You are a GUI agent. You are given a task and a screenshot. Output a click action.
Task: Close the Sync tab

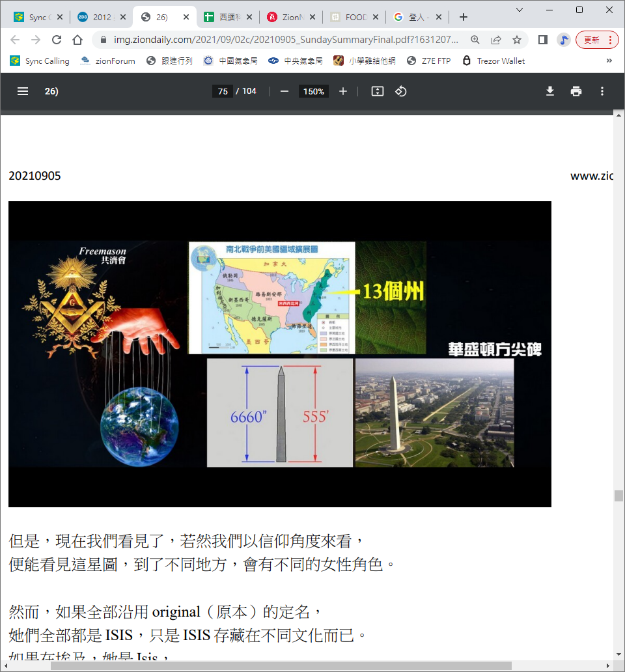tap(60, 17)
